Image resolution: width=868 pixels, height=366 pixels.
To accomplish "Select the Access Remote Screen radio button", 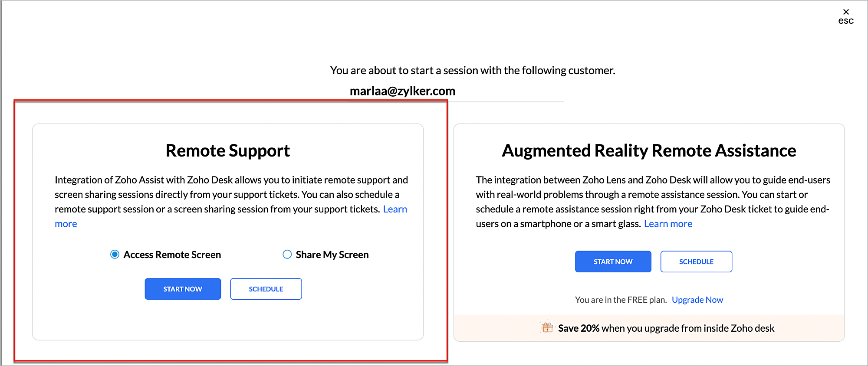I will [115, 255].
